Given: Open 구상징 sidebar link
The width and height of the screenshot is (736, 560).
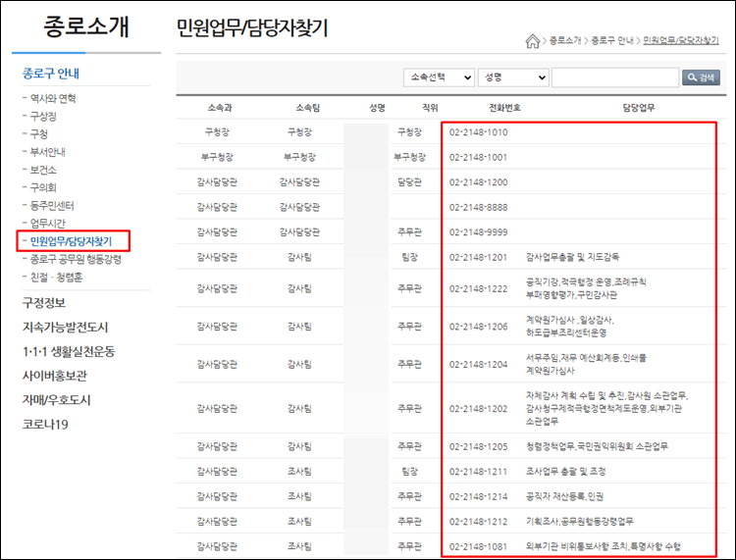Looking at the screenshot, I should coord(43,117).
